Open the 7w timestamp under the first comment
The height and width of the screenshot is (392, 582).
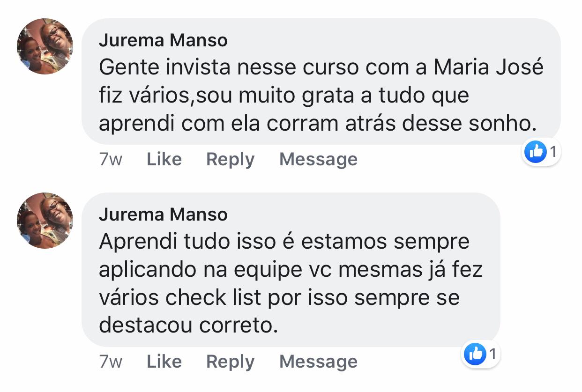[x=111, y=160]
